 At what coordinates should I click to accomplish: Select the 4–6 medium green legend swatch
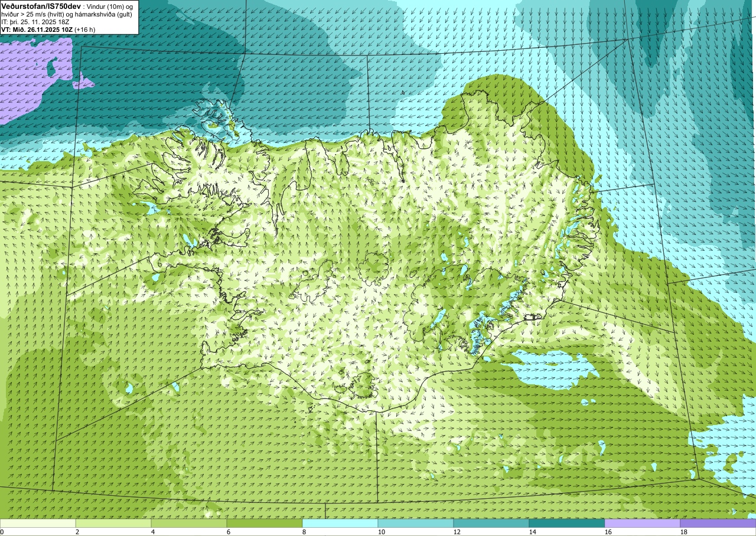tap(189, 523)
